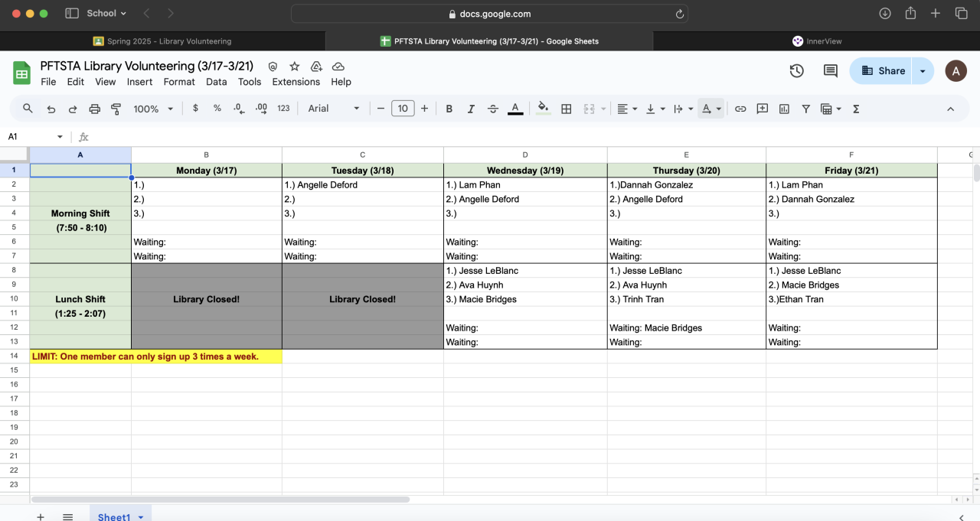
Task: Open the Data menu
Action: [217, 82]
